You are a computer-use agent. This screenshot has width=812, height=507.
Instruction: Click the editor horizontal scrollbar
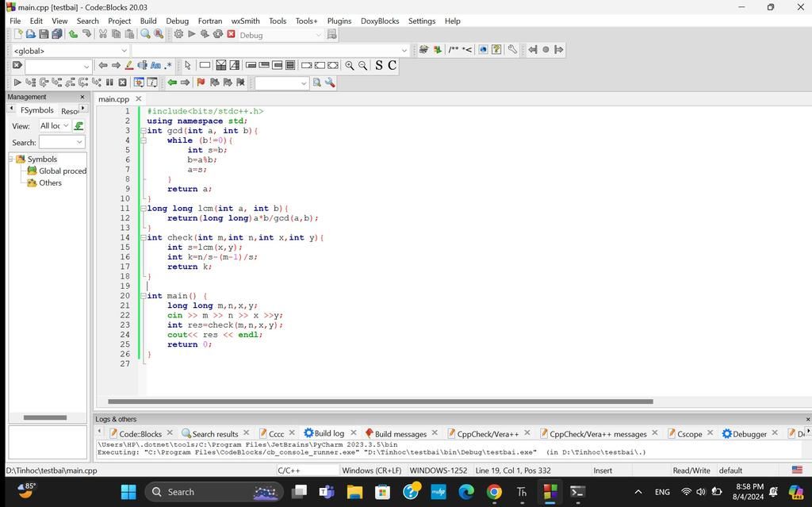point(380,401)
